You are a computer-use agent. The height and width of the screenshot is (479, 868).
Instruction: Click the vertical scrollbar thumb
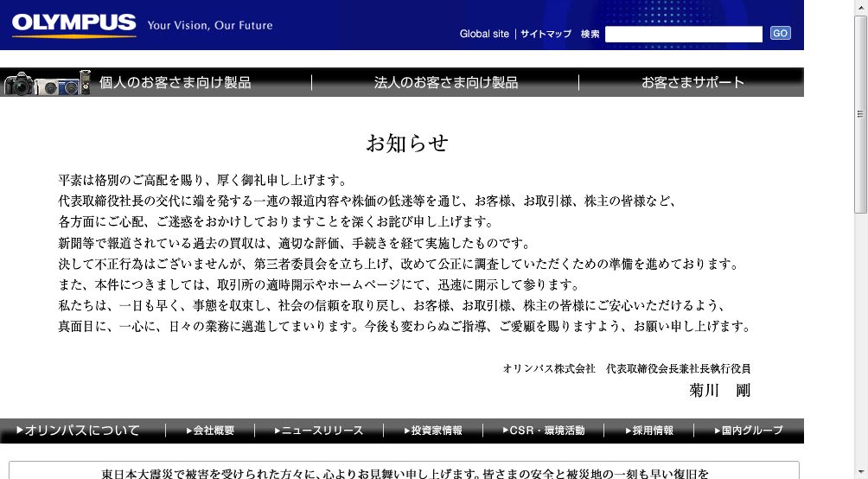860,115
